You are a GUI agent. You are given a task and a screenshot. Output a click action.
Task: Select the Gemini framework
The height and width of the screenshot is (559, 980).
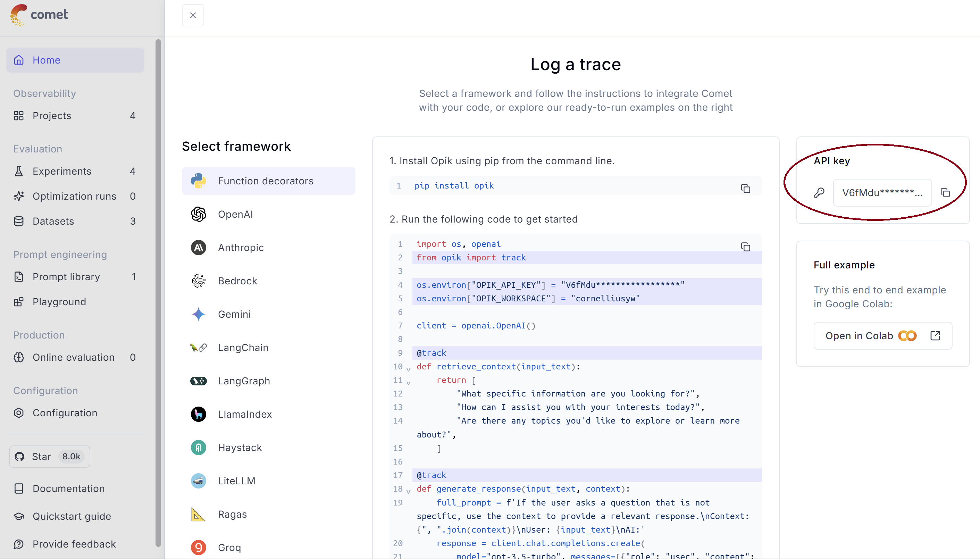click(x=268, y=315)
